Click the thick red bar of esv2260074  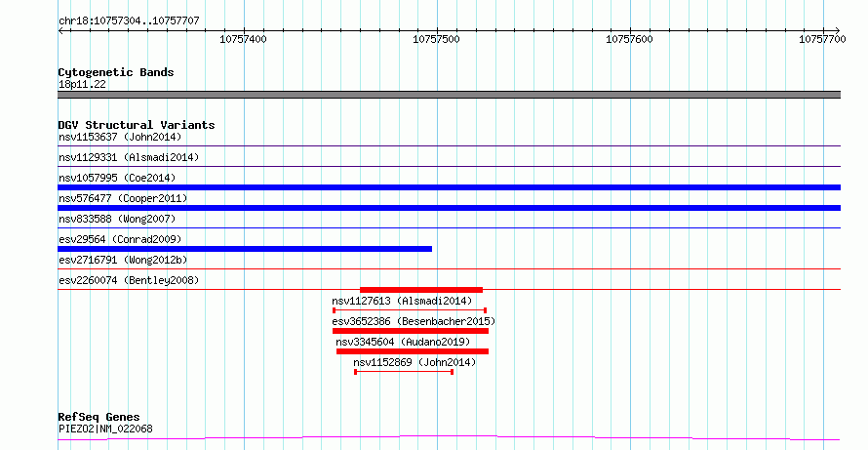click(x=421, y=290)
